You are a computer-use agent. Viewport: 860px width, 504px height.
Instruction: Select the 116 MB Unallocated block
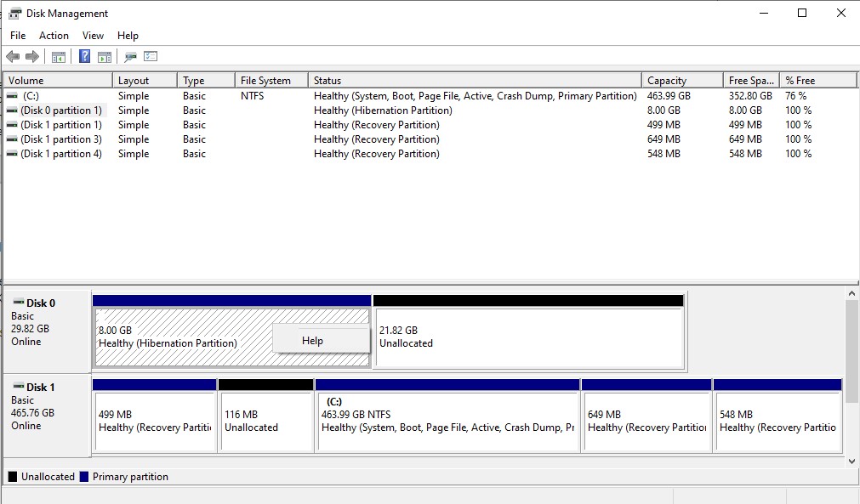click(265, 416)
